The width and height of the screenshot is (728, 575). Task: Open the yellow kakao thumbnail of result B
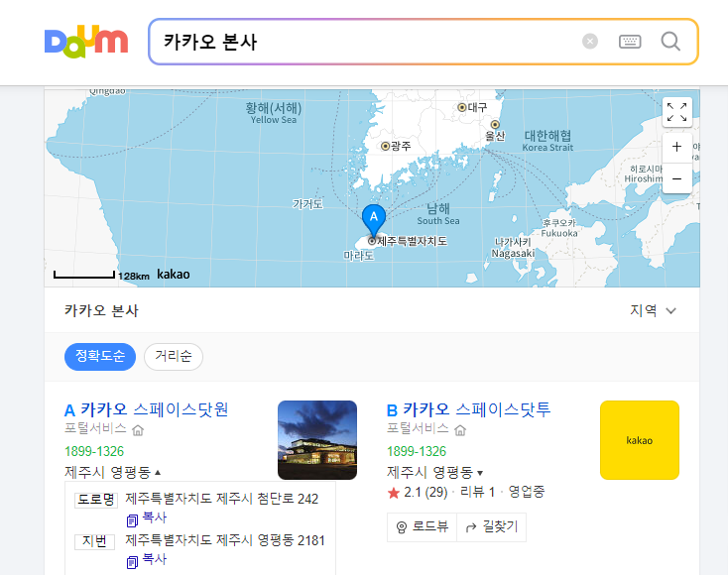tap(640, 440)
